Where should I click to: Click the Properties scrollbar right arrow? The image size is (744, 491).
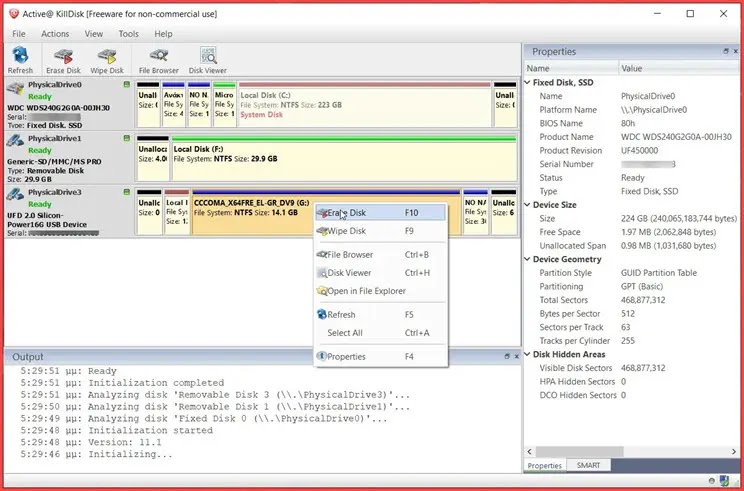734,452
